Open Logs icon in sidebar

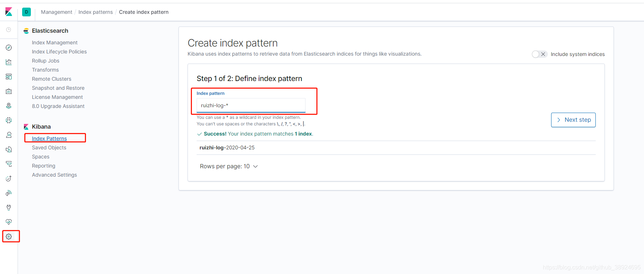(9, 149)
